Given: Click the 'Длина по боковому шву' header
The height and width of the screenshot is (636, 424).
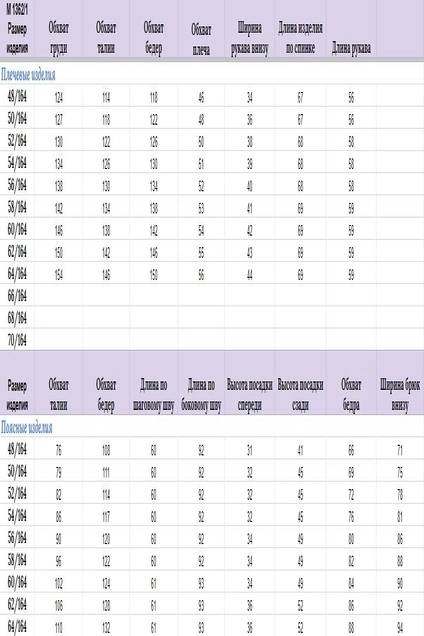Looking at the screenshot, I should pos(201,394).
